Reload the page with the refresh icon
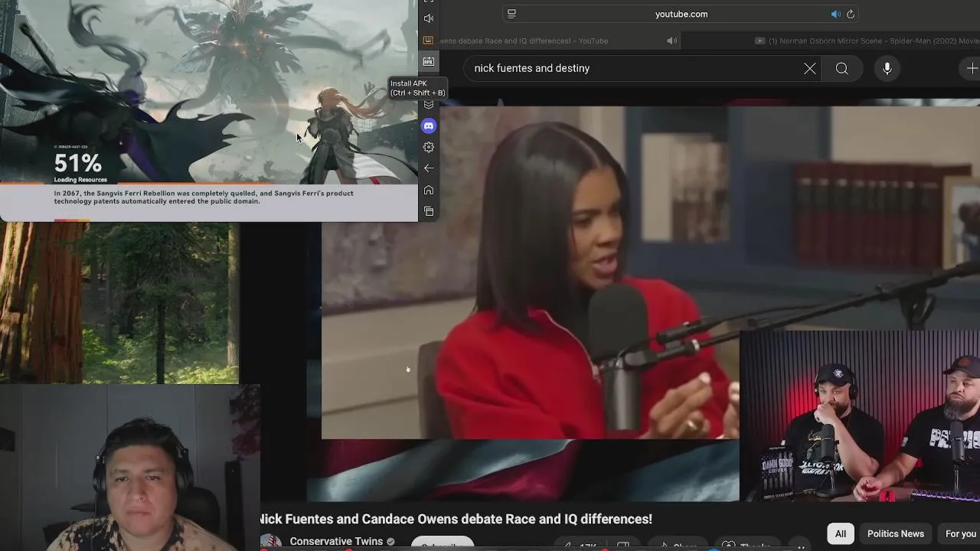The height and width of the screenshot is (551, 980). tap(851, 14)
